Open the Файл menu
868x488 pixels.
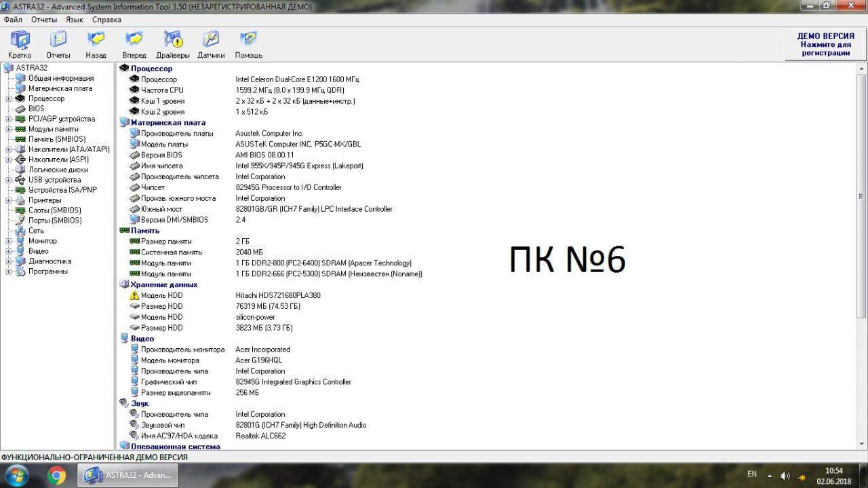[x=13, y=20]
